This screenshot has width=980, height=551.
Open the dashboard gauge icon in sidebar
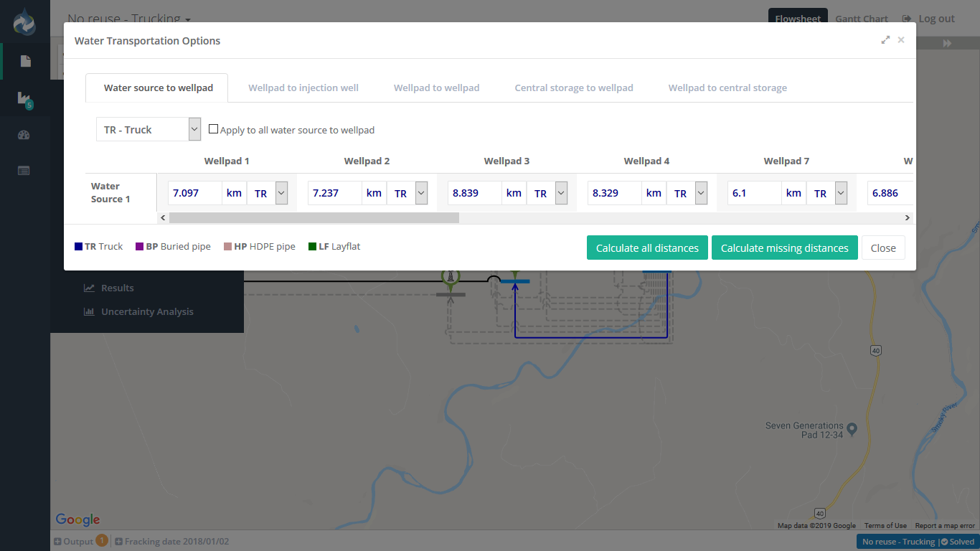tap(24, 135)
